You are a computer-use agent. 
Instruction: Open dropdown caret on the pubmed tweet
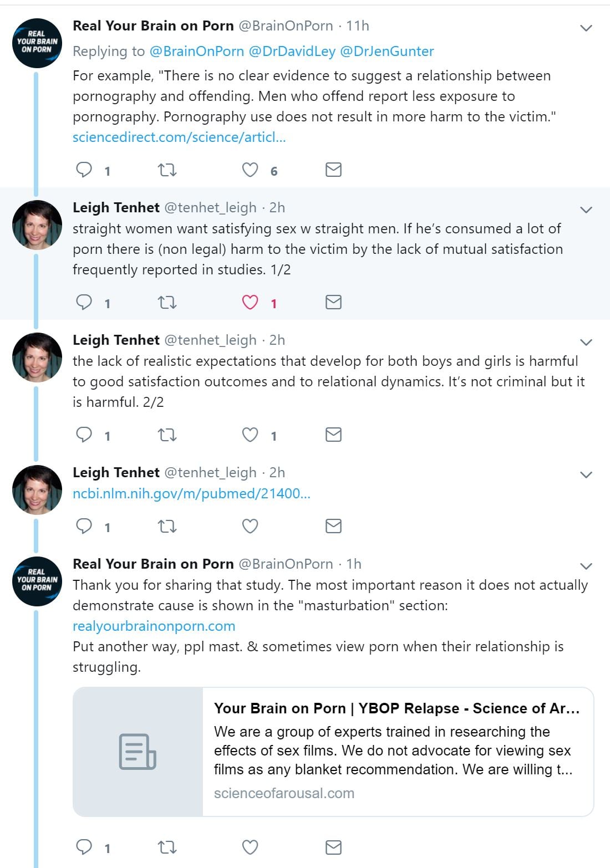[x=586, y=474]
